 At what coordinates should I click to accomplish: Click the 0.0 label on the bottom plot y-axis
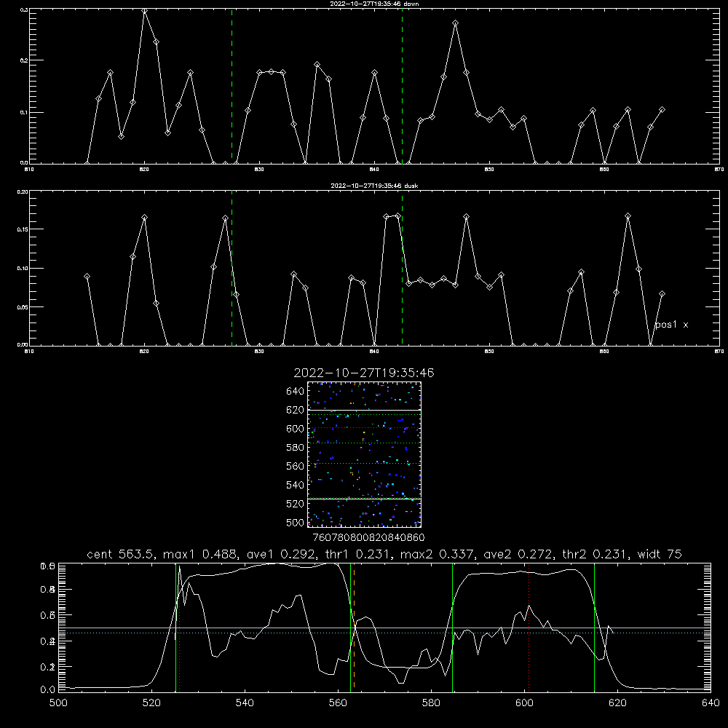(47, 690)
